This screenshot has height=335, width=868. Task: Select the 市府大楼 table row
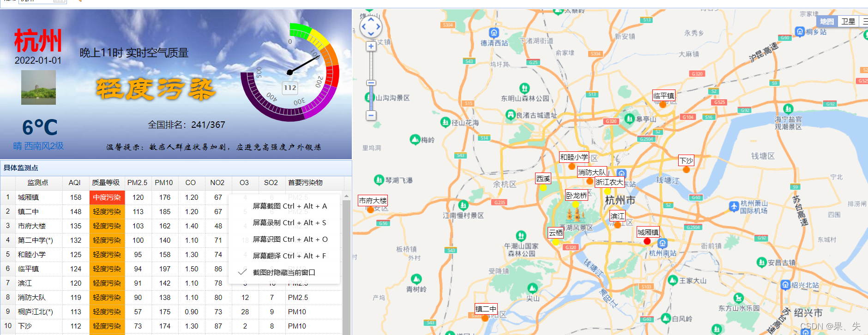click(171, 226)
